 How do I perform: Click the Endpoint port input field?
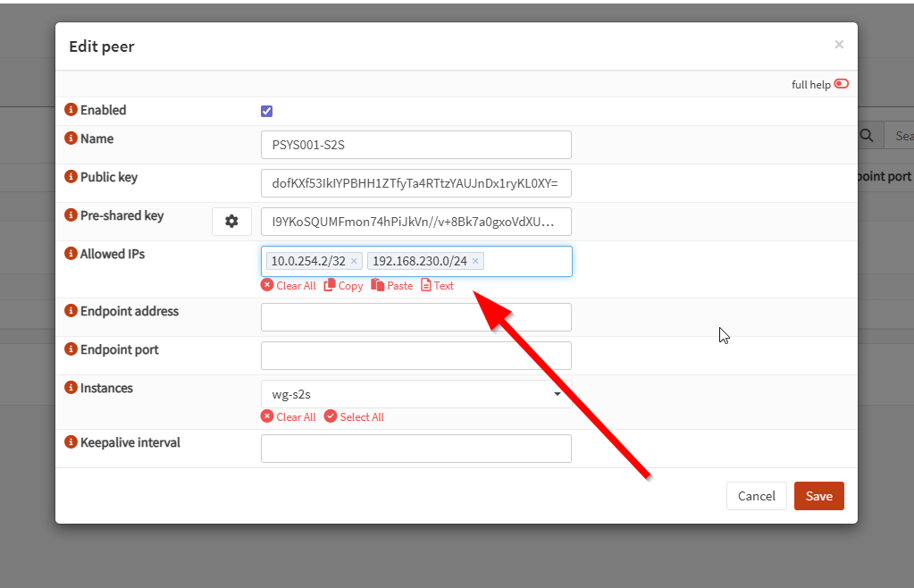415,356
